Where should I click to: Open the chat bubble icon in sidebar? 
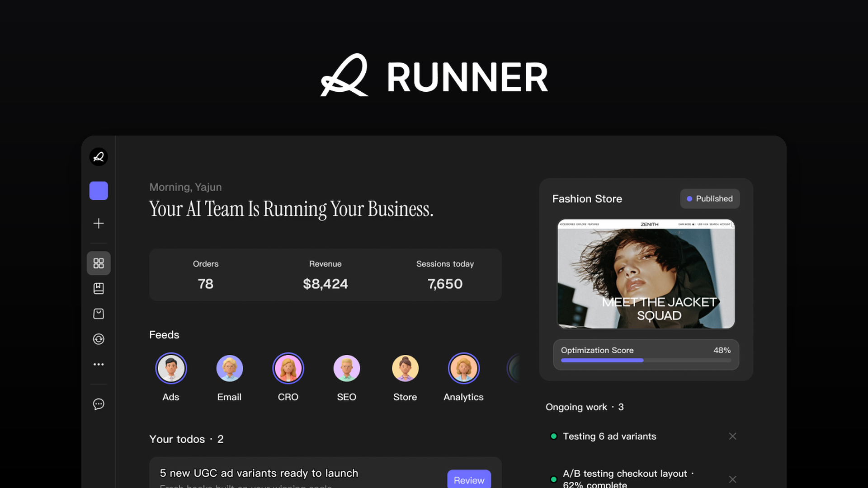[x=99, y=404]
